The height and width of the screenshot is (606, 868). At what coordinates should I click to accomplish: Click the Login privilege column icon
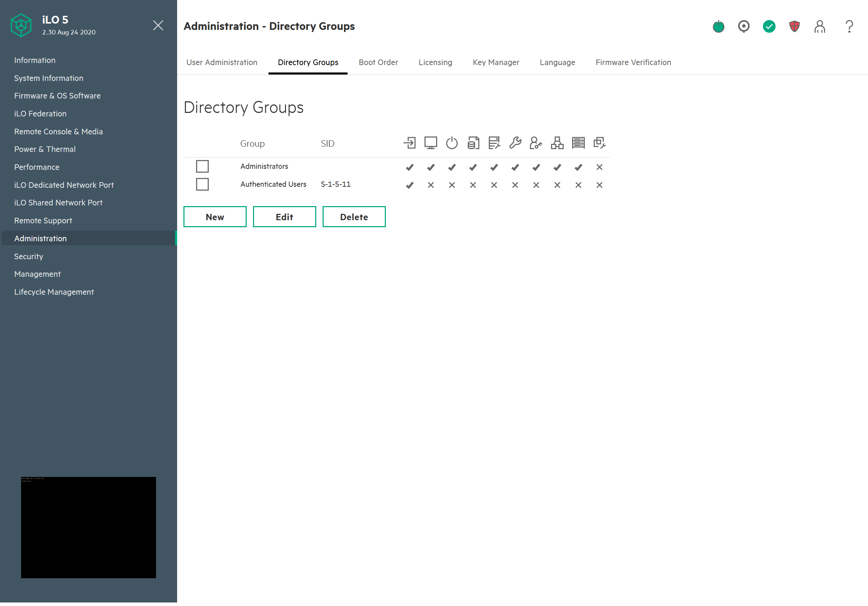click(x=409, y=143)
